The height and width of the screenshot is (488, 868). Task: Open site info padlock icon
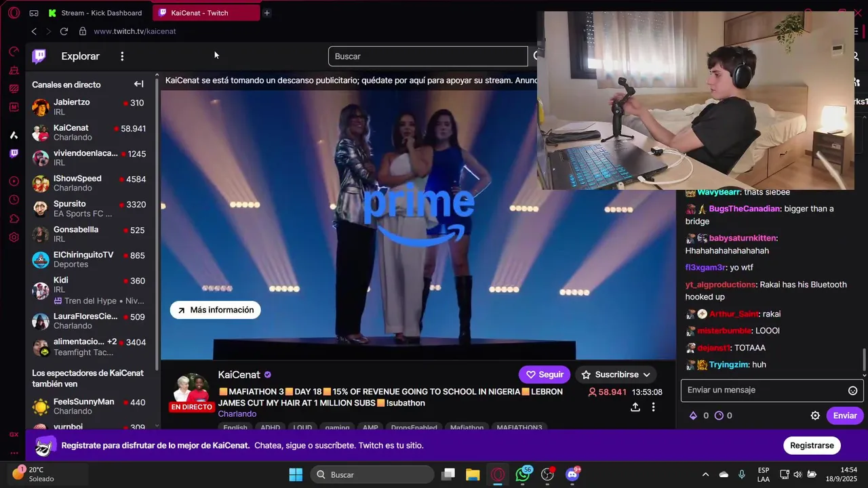83,31
